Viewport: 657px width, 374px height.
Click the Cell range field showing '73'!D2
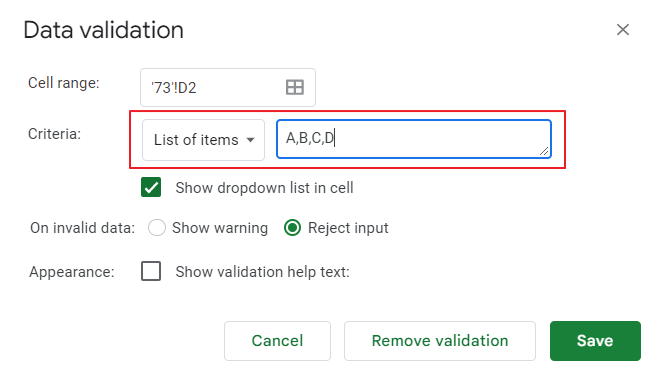click(228, 88)
